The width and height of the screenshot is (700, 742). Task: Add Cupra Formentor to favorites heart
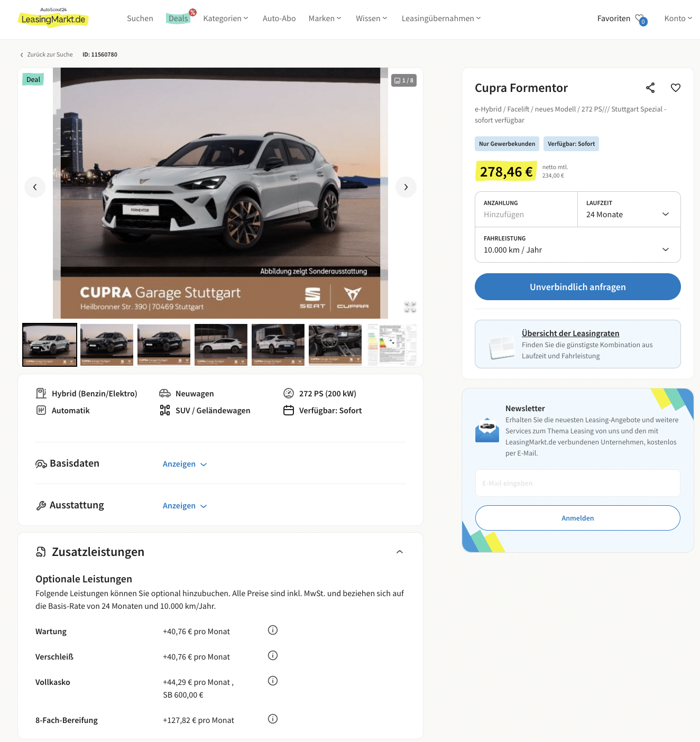coord(676,88)
